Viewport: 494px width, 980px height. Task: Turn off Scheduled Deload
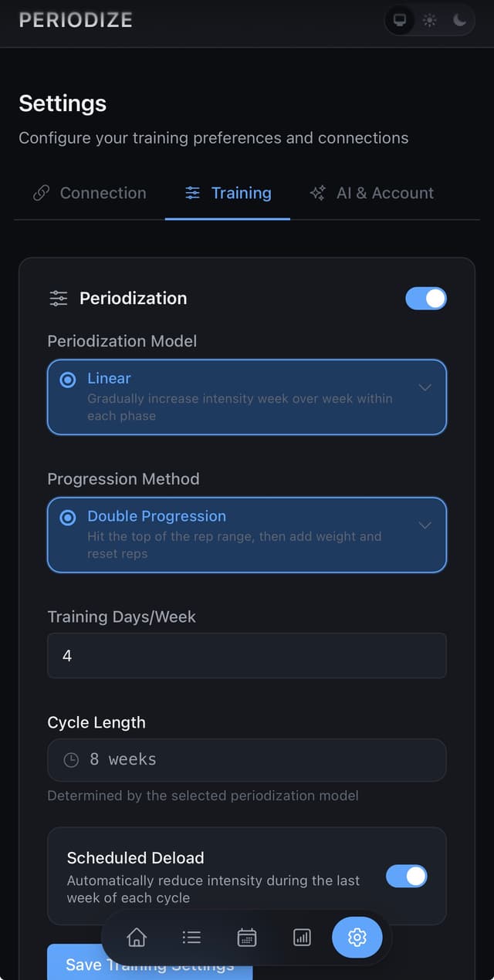click(x=406, y=876)
